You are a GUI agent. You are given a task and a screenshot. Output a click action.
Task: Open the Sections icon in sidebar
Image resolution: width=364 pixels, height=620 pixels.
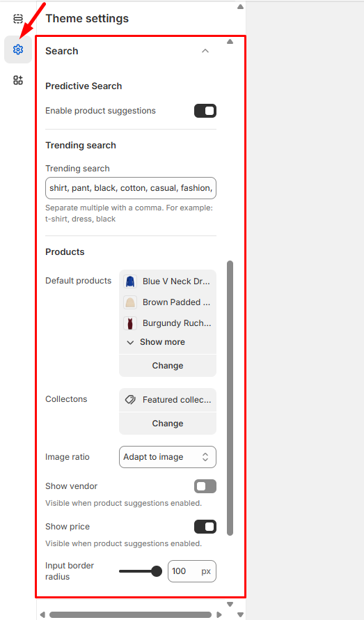tap(18, 19)
